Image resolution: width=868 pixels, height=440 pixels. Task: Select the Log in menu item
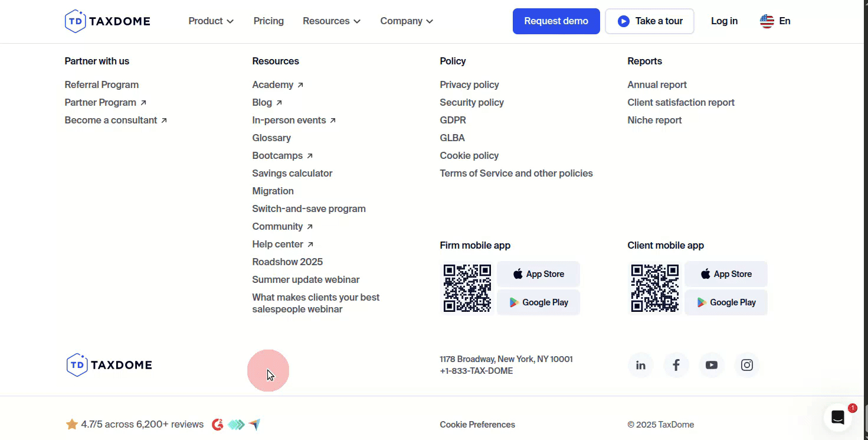click(x=724, y=21)
